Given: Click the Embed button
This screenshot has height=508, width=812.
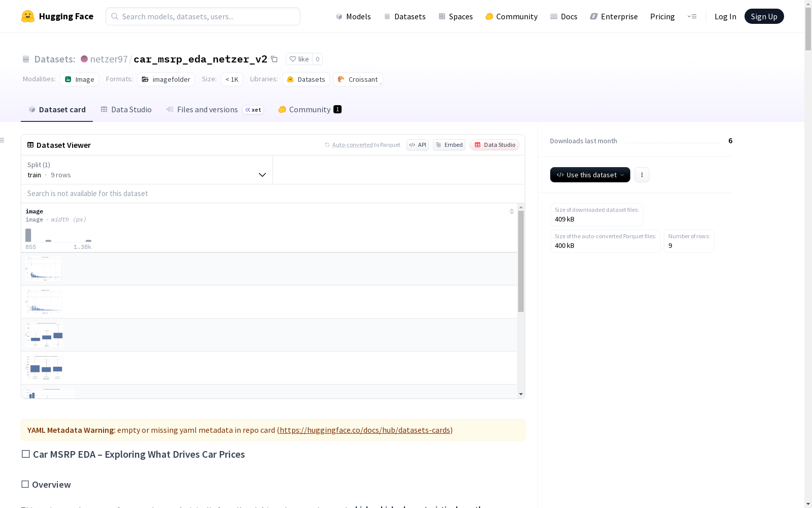Looking at the screenshot, I should click(x=449, y=145).
